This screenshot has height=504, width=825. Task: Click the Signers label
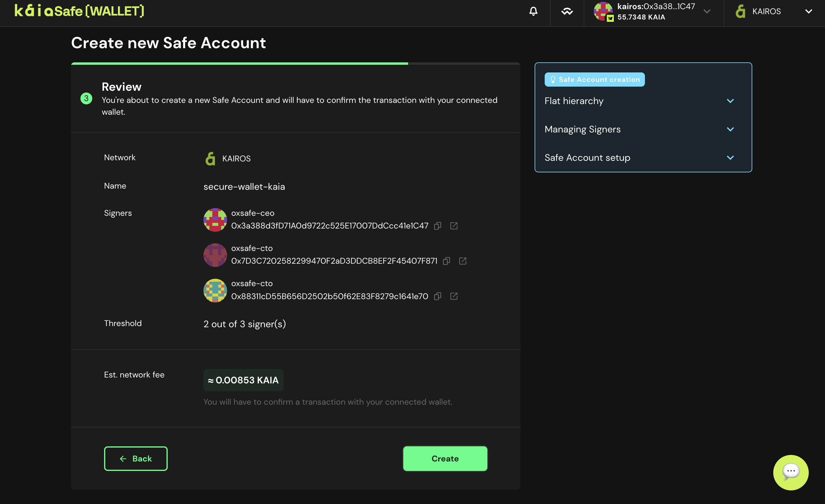(x=118, y=213)
